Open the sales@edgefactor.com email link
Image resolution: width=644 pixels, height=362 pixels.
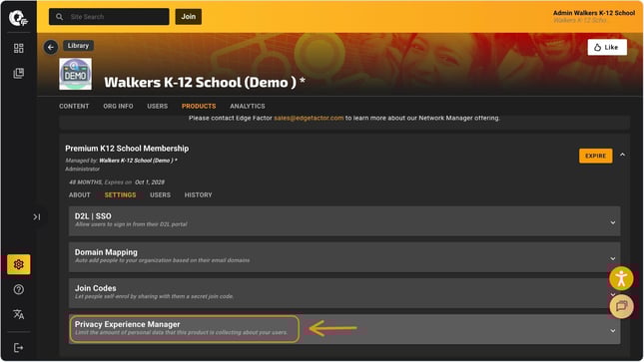coord(309,119)
